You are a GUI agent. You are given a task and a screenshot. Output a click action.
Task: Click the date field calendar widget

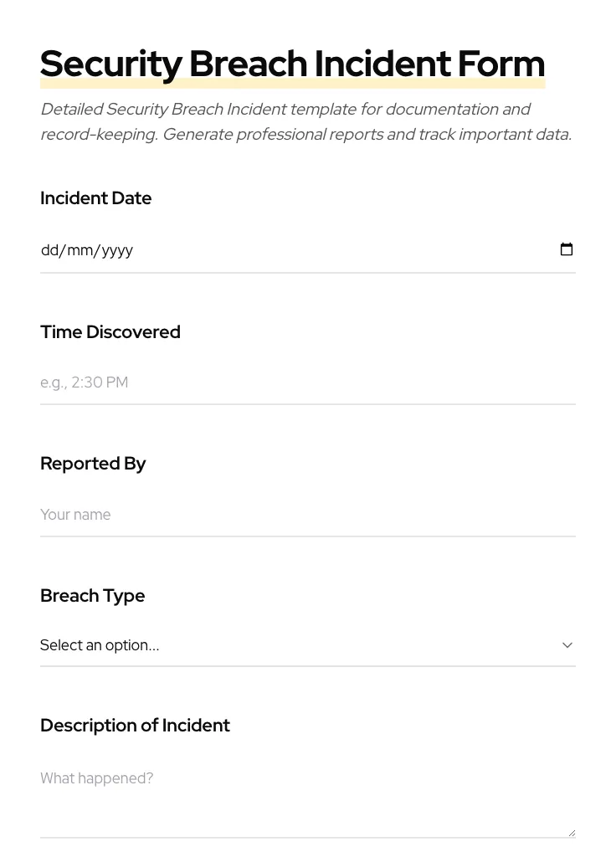567,249
